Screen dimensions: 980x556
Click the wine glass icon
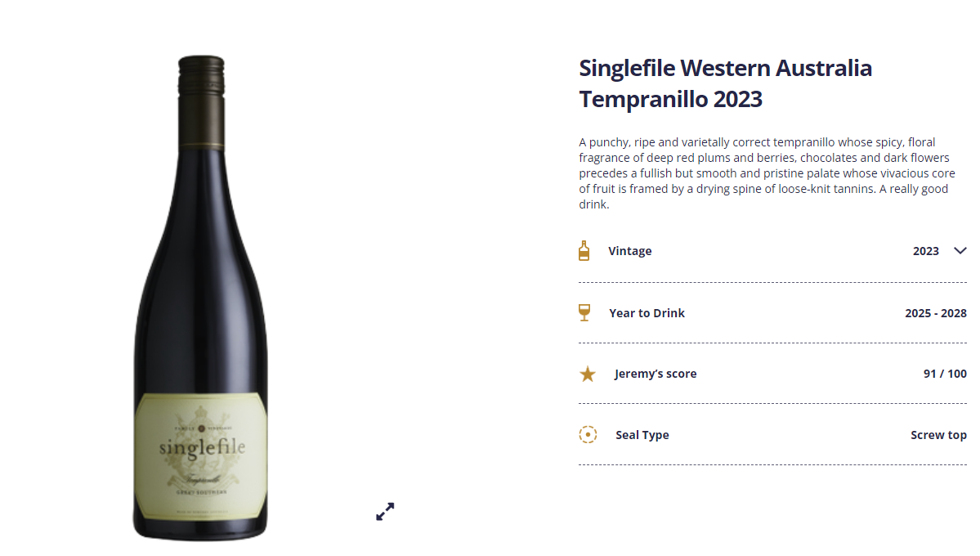pyautogui.click(x=584, y=312)
